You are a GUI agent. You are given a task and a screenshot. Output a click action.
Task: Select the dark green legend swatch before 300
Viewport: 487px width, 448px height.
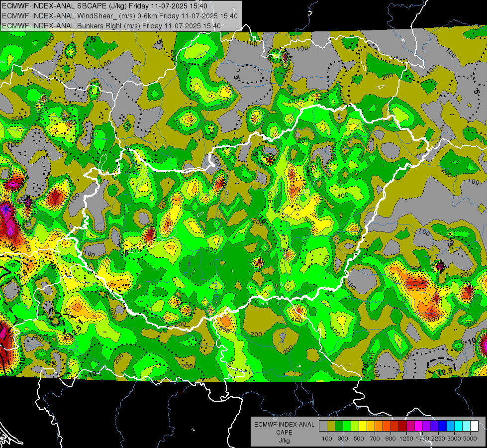[x=339, y=426]
